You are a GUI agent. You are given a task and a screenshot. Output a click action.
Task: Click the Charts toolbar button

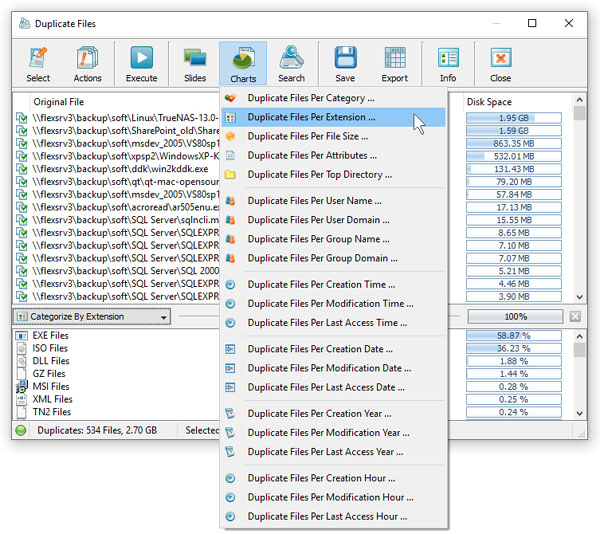pos(243,64)
